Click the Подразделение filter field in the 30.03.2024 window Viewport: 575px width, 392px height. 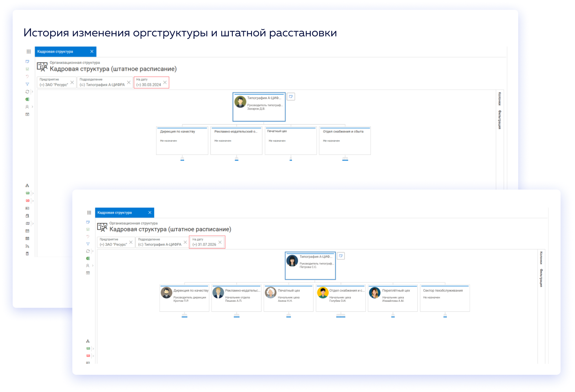(x=105, y=82)
